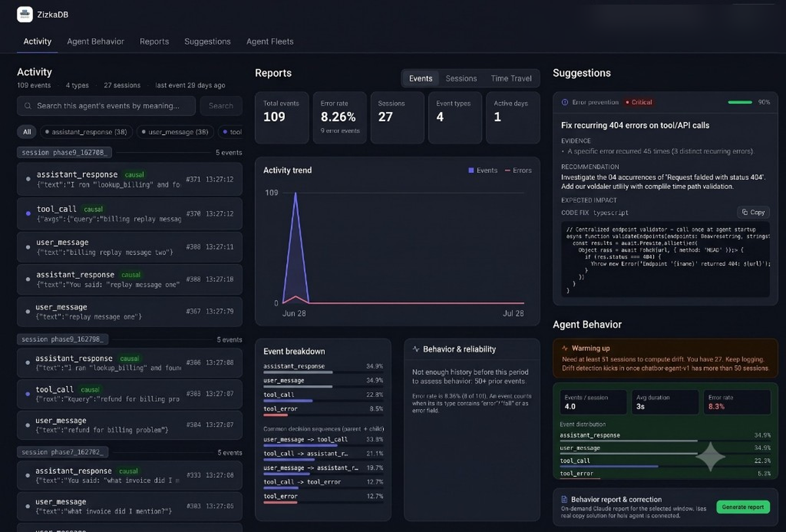
Task: Toggle the Errors legend in Activity trend
Action: click(x=518, y=170)
